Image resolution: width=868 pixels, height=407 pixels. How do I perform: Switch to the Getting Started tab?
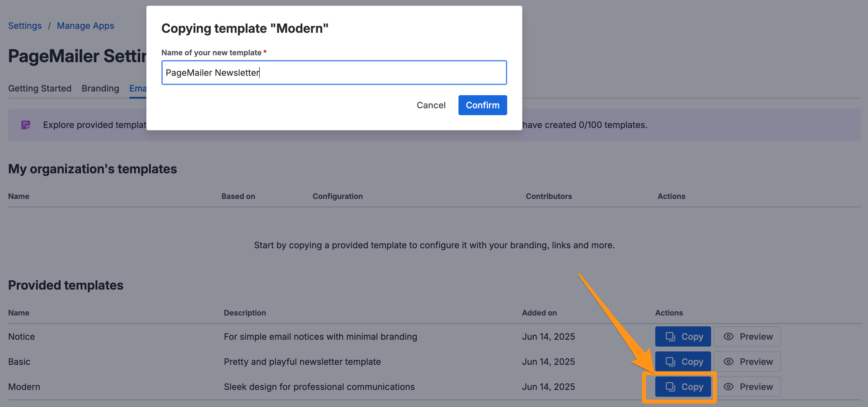(40, 88)
